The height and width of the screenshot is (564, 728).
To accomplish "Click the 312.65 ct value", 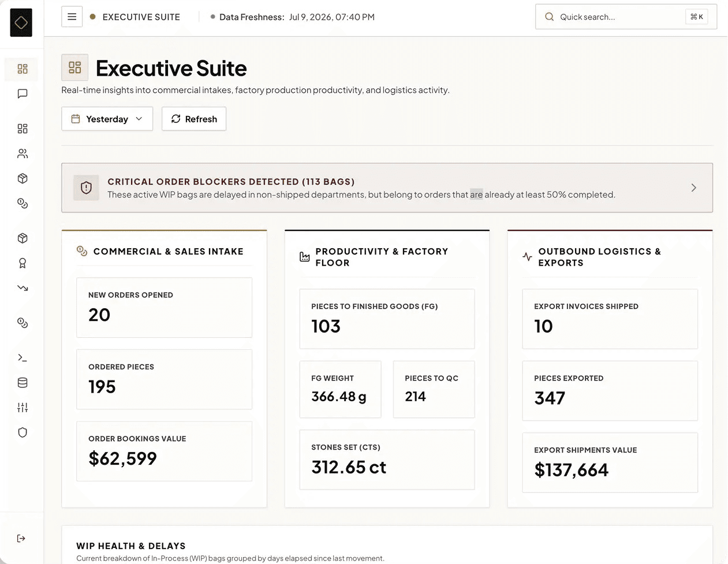I will click(349, 467).
